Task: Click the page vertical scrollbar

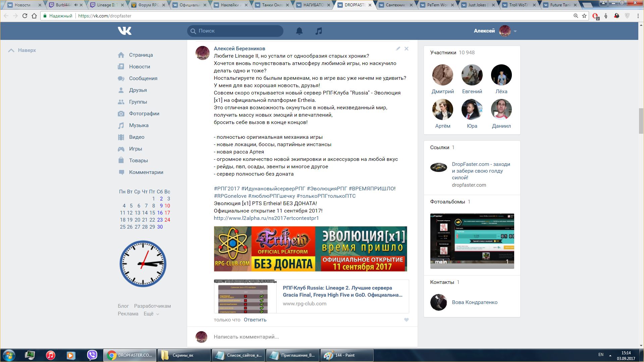Action: click(x=641, y=121)
